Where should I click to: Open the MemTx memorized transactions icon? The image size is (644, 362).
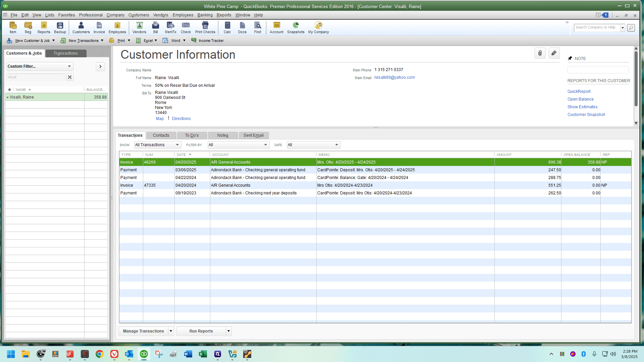[170, 27]
